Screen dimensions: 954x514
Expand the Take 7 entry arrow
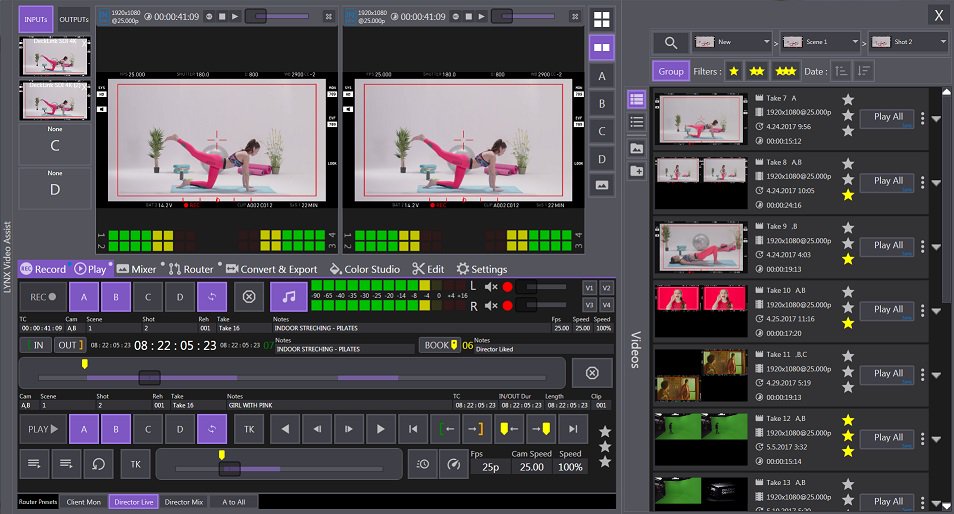(x=936, y=119)
